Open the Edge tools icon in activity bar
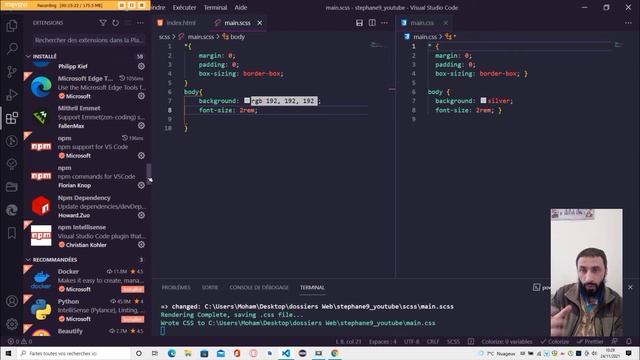The image size is (640, 360). (x=12, y=210)
